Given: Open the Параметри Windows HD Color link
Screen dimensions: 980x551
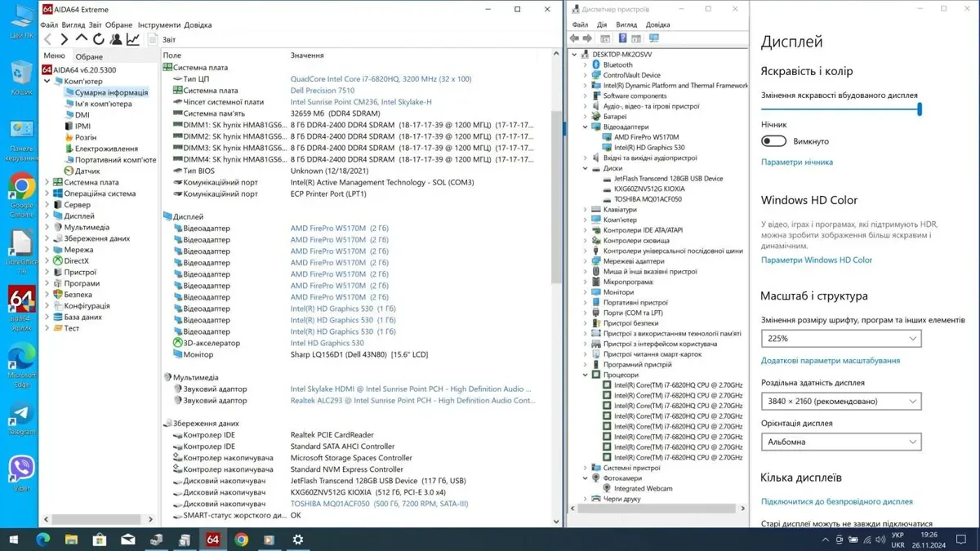Looking at the screenshot, I should [816, 260].
